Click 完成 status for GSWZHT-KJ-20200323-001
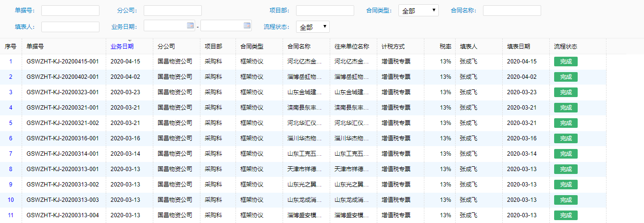Screen dimensions: 644x223 tap(566, 92)
